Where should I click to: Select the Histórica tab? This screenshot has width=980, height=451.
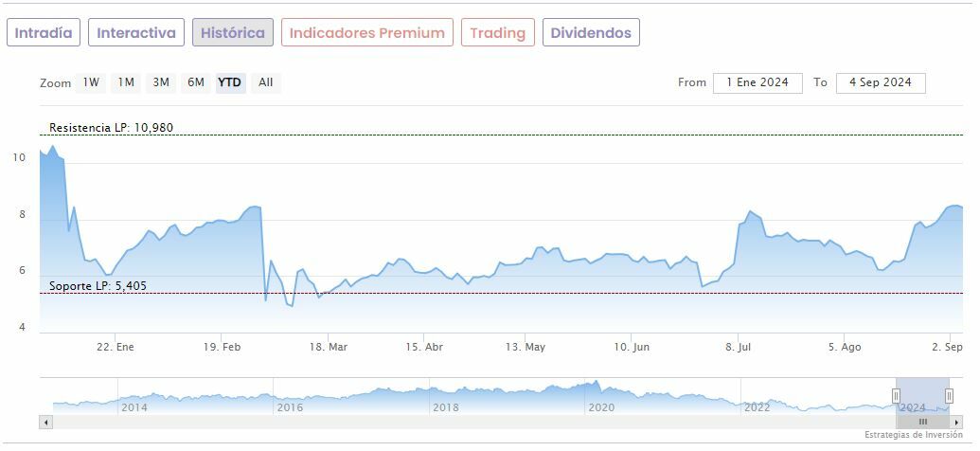tap(233, 32)
